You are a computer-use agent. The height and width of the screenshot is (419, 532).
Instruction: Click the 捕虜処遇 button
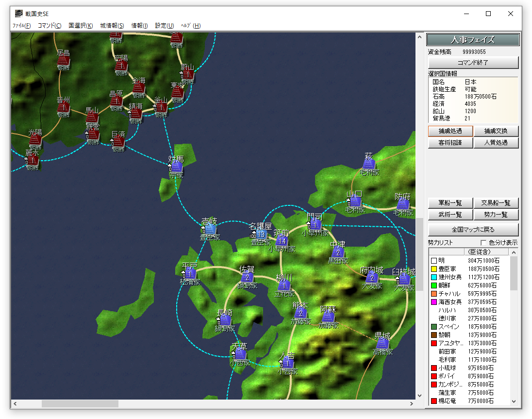click(449, 131)
